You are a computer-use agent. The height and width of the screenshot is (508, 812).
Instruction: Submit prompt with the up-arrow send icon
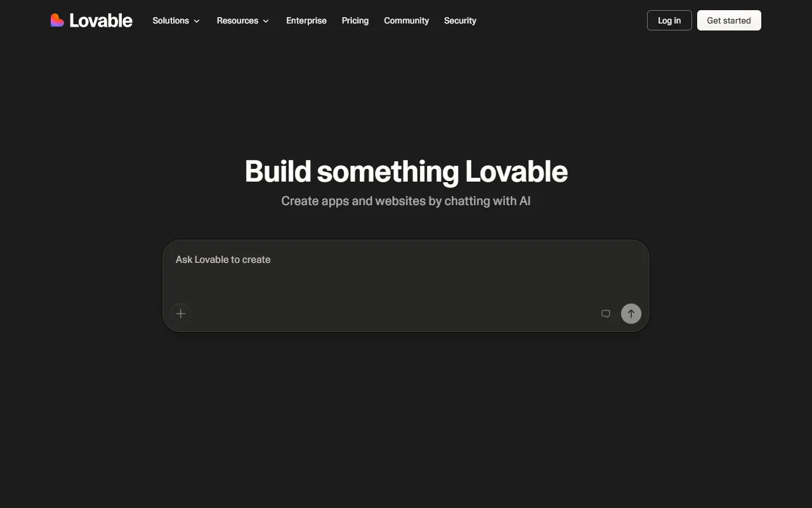point(631,314)
